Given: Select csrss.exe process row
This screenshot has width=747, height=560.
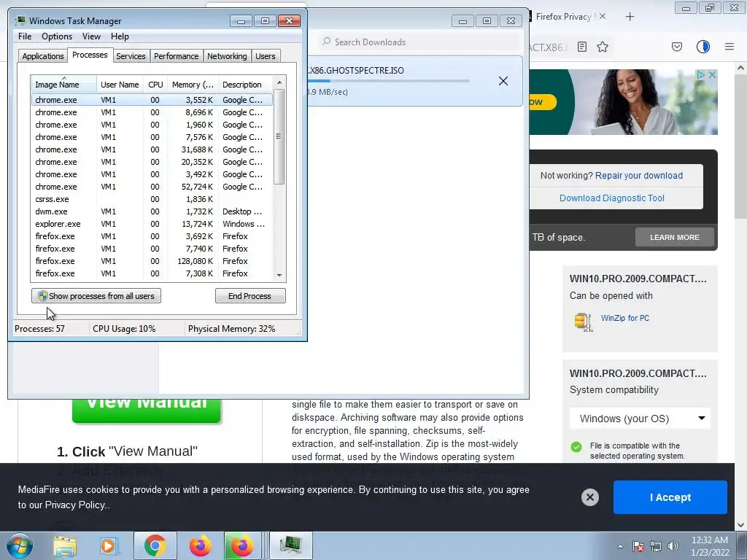Looking at the screenshot, I should click(x=152, y=199).
